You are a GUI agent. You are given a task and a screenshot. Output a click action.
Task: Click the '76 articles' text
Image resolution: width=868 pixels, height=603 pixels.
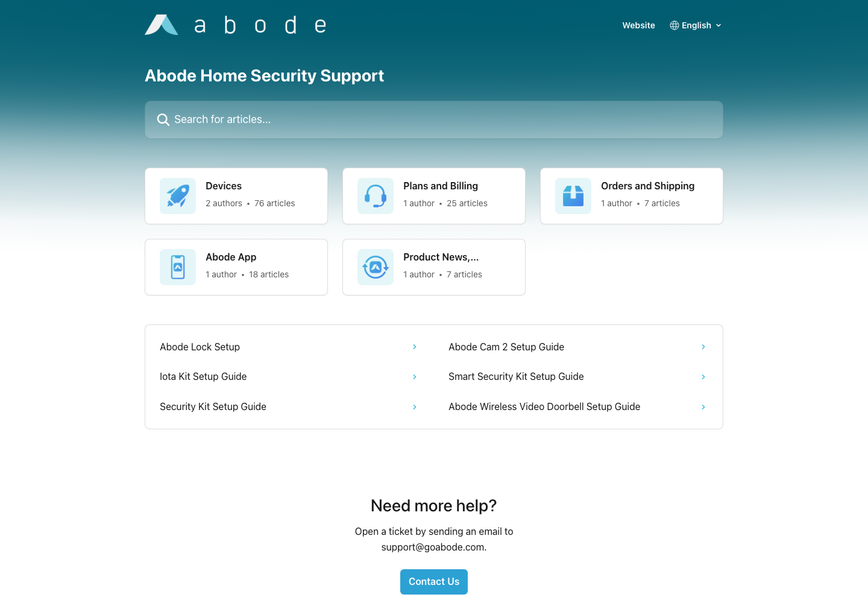point(274,203)
